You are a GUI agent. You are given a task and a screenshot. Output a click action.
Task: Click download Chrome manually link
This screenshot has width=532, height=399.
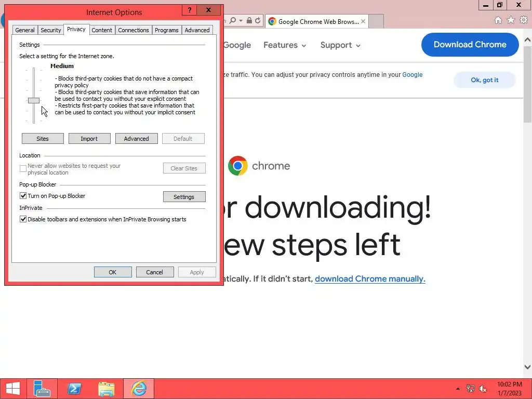370,279
